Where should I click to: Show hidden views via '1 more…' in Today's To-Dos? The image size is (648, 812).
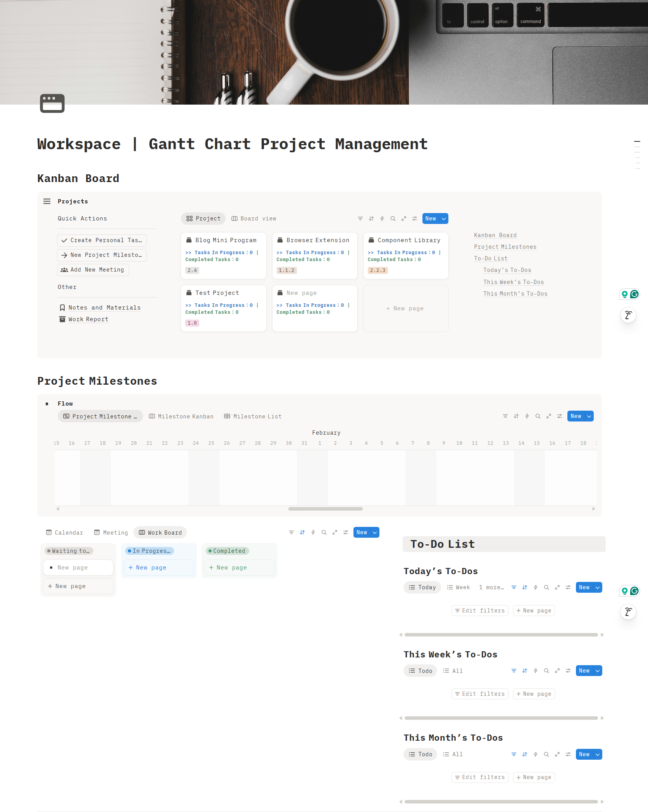[491, 587]
